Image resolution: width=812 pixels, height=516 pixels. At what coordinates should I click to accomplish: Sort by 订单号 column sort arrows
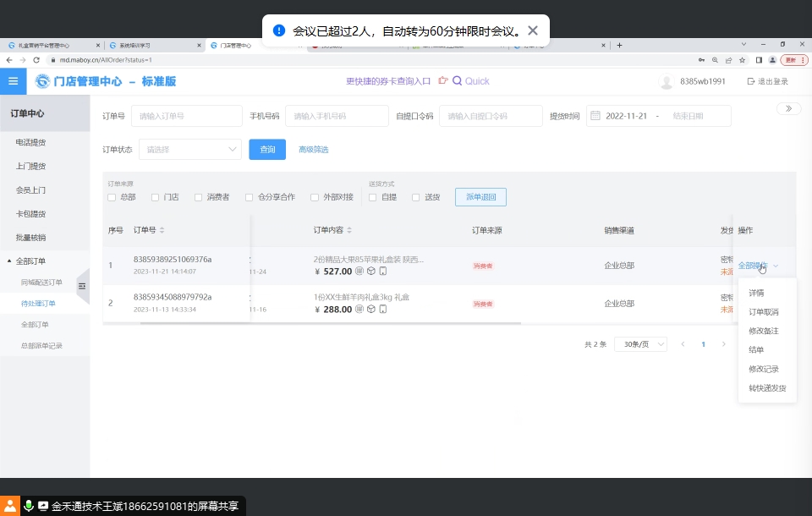pyautogui.click(x=162, y=230)
